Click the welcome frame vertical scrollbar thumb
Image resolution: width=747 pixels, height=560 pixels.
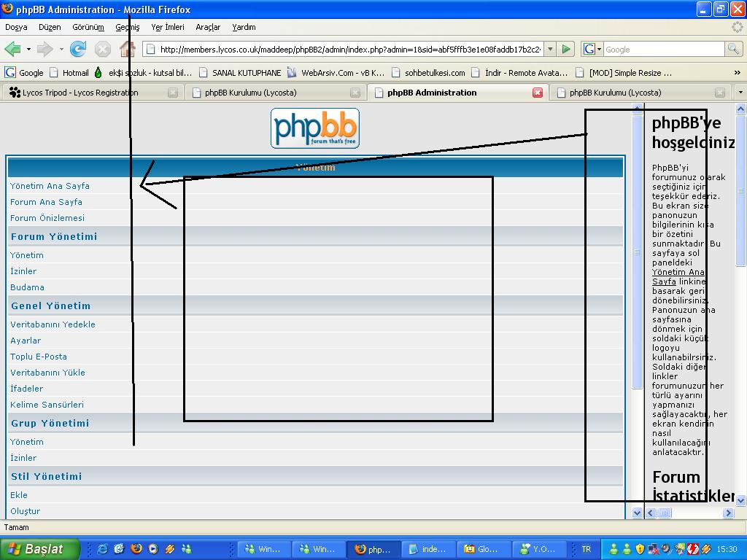tap(741, 190)
